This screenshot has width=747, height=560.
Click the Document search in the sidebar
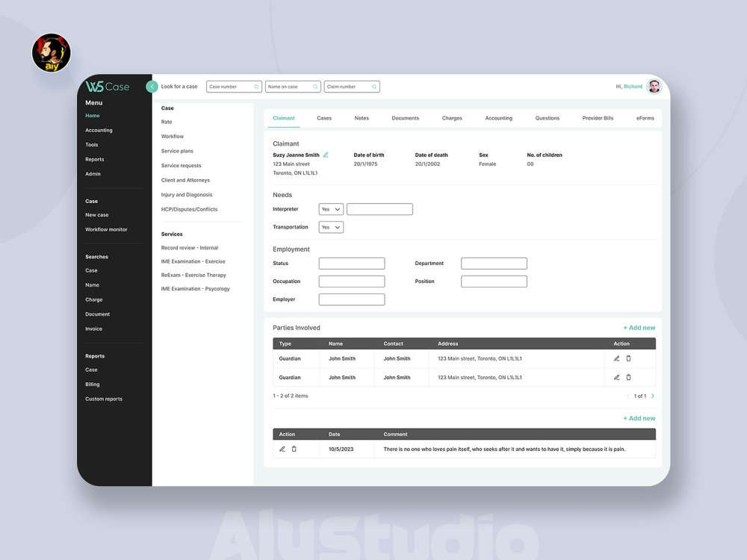pos(98,314)
